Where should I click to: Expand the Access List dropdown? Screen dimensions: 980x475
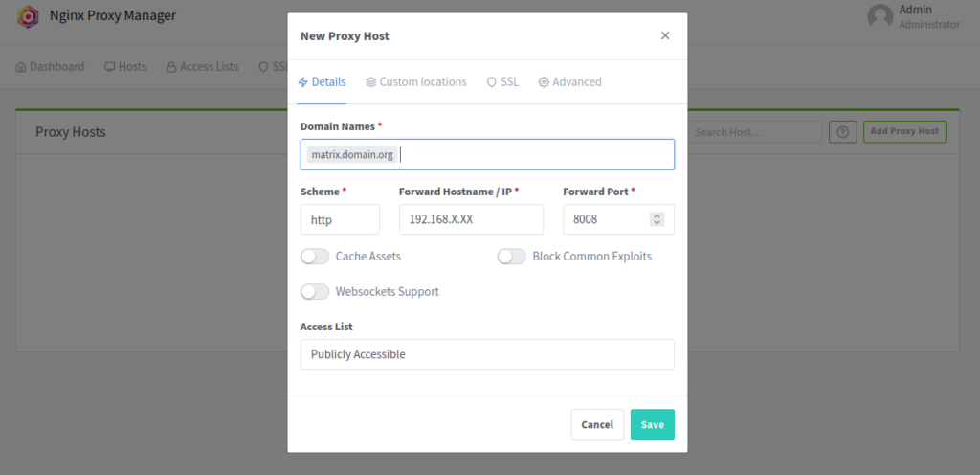487,354
